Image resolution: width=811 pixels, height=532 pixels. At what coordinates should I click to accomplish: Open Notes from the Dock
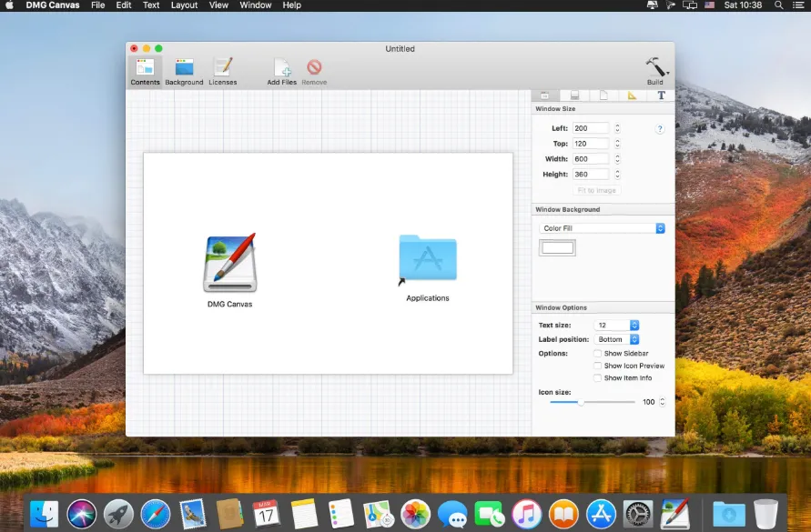coord(304,514)
